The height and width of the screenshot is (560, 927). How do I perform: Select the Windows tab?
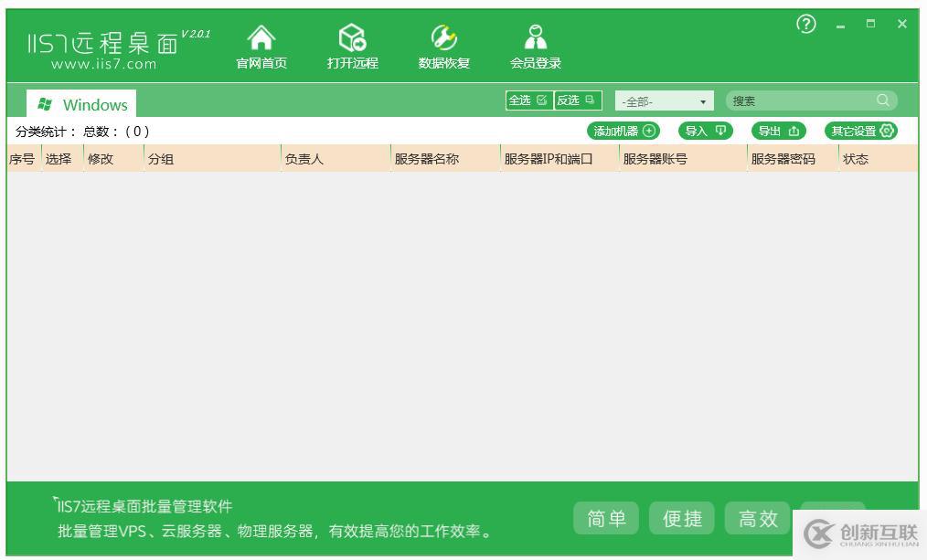click(x=81, y=104)
